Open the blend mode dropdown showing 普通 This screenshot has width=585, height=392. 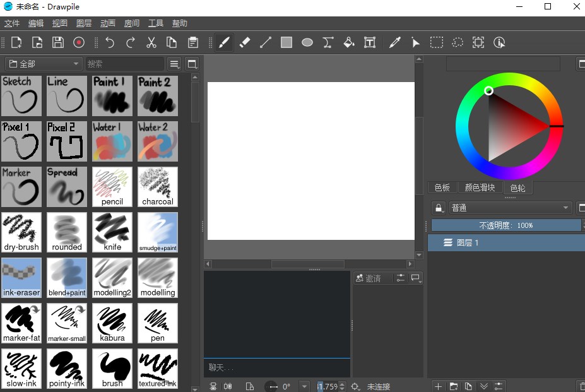tap(510, 207)
